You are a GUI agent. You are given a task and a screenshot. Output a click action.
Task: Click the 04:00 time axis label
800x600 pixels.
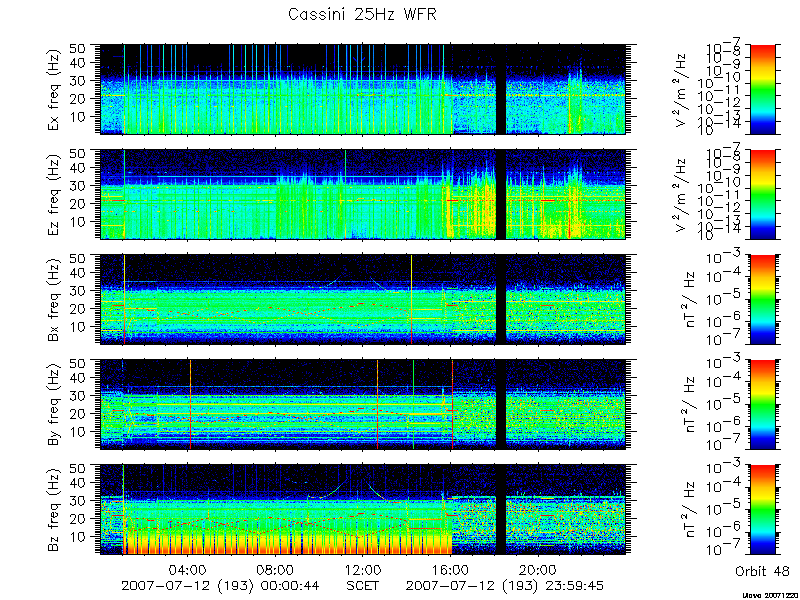point(188,570)
